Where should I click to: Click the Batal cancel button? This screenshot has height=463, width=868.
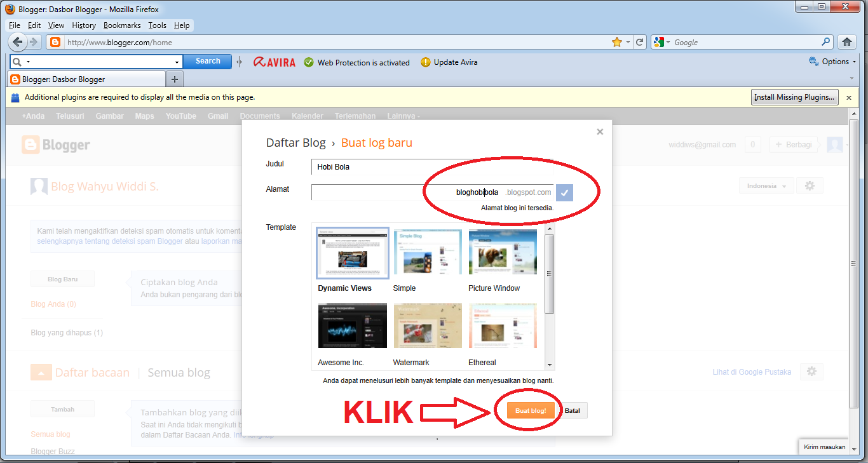pyautogui.click(x=573, y=411)
